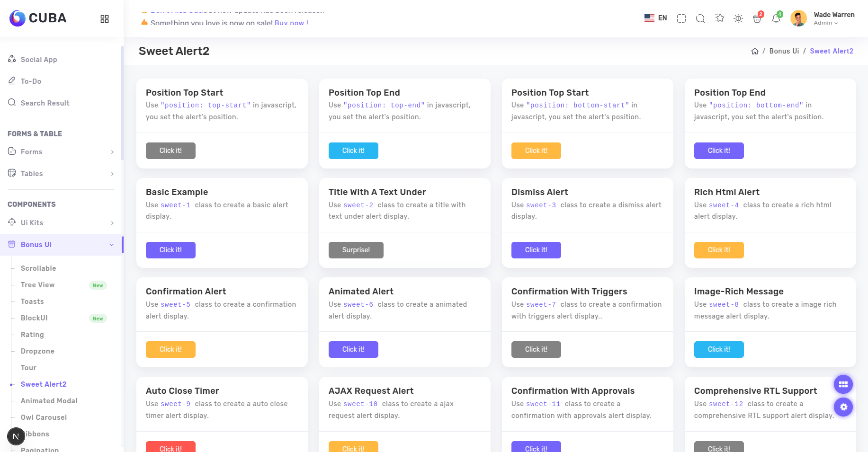Expand the Admin profile dropdown

pos(826,23)
